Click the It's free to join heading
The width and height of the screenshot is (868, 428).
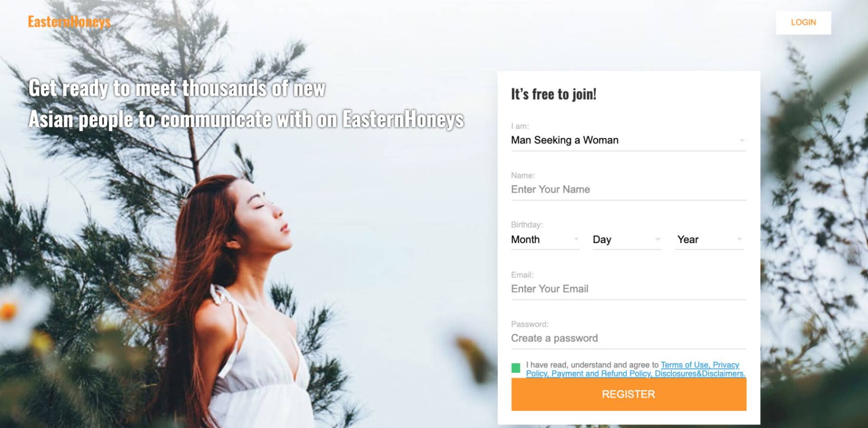point(553,94)
